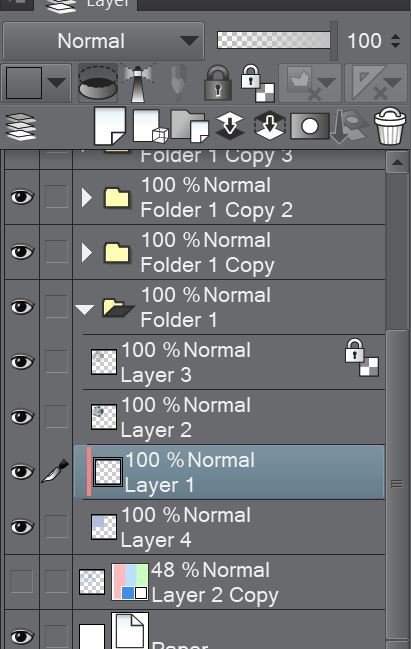This screenshot has height=649, width=411.
Task: Click Merge with Layer Below icon
Action: [269, 126]
